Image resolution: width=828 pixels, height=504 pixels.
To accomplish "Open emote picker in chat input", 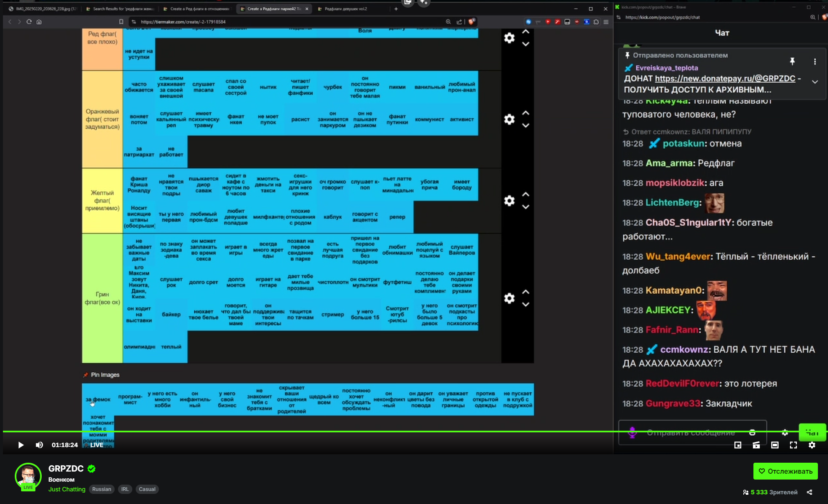I will click(752, 432).
